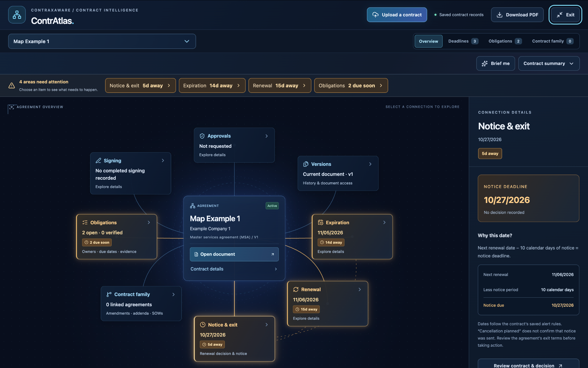Click the Obligations checklist icon
The height and width of the screenshot is (368, 588).
(x=85, y=222)
